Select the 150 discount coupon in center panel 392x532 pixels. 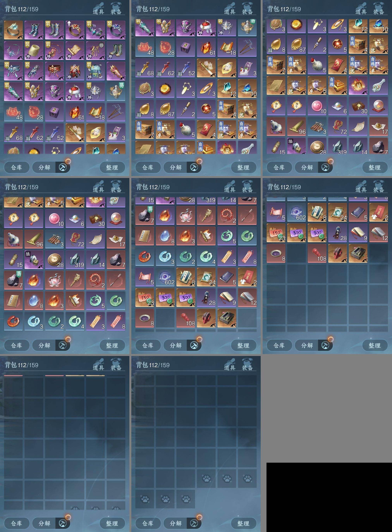[144, 297]
